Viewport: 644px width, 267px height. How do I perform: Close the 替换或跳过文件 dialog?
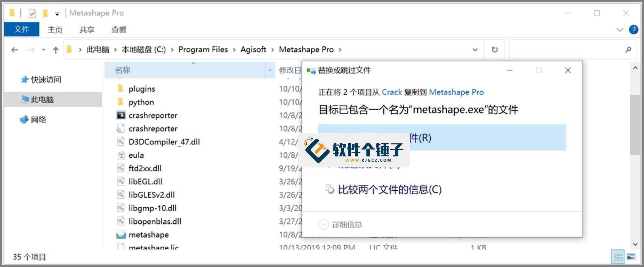[568, 70]
